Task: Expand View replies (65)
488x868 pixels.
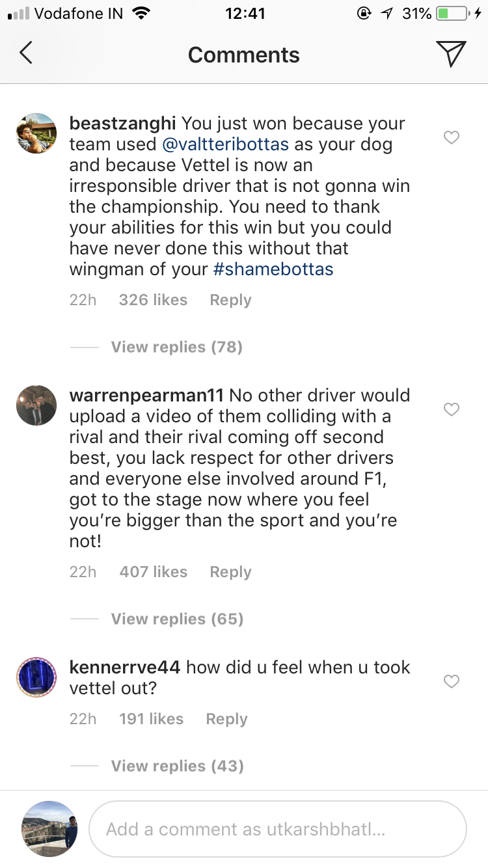Action: click(x=177, y=619)
